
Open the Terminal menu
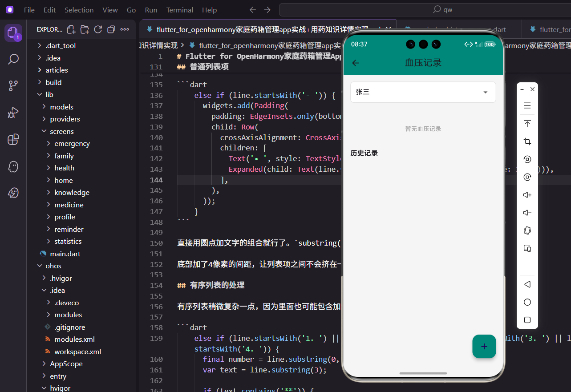point(180,10)
